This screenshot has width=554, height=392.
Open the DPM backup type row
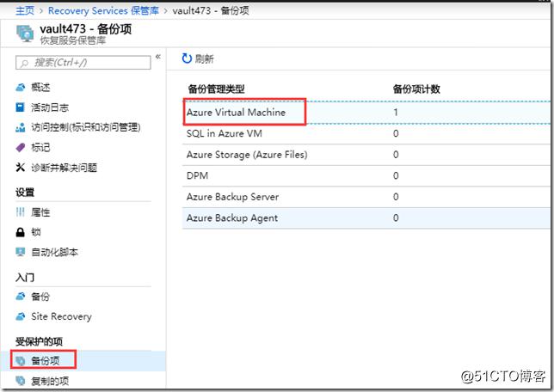point(366,176)
